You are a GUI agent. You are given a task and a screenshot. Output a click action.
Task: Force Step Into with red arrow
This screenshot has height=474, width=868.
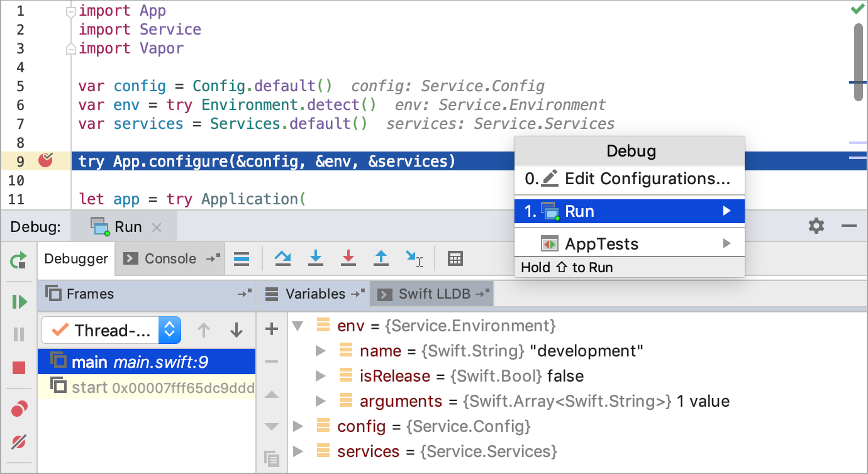point(348,258)
